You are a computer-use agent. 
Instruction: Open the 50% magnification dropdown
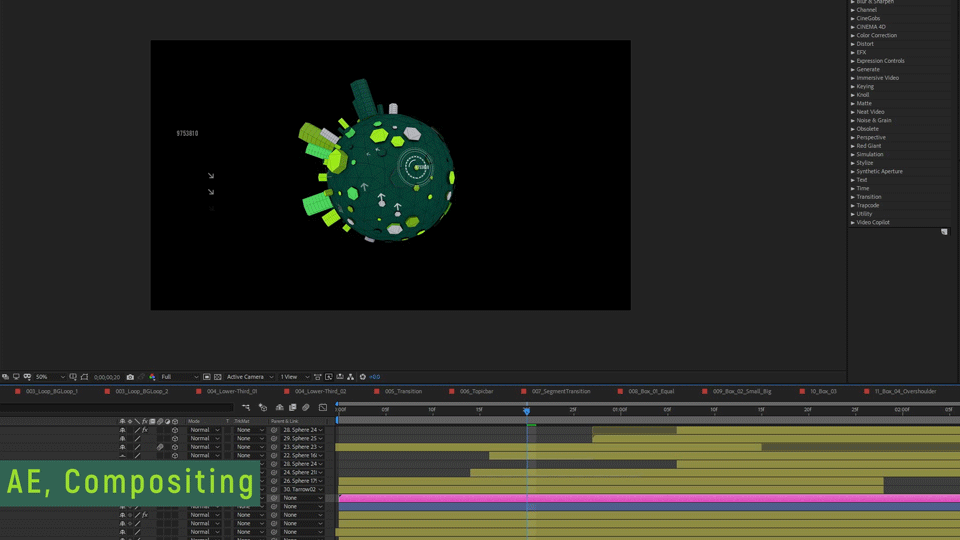click(x=50, y=377)
